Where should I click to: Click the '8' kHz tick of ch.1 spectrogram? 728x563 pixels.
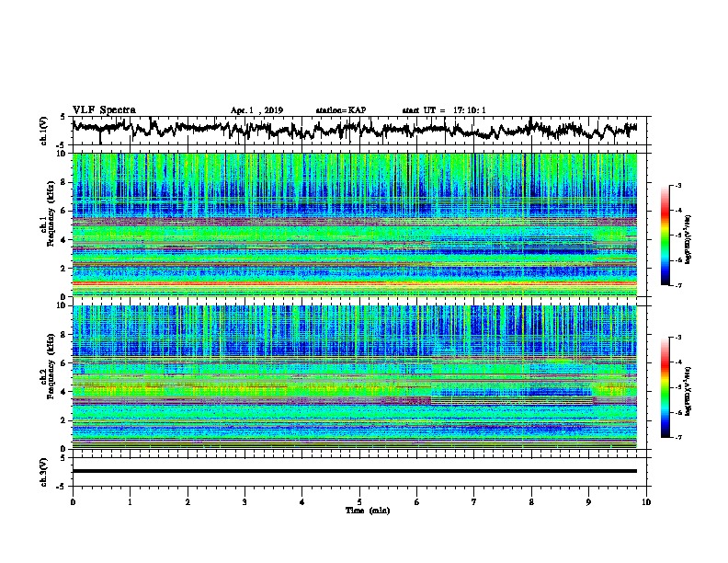tap(63, 182)
